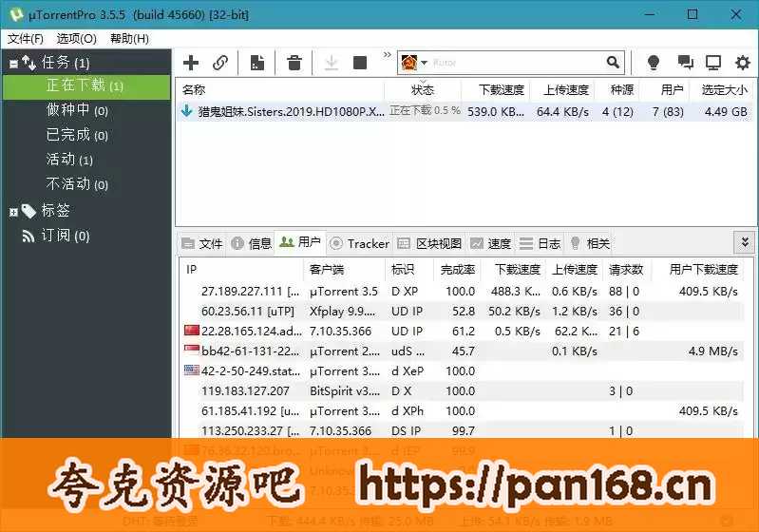This screenshot has height=532, width=759.
Task: Open chat bubbles icon in toolbar
Action: click(685, 63)
